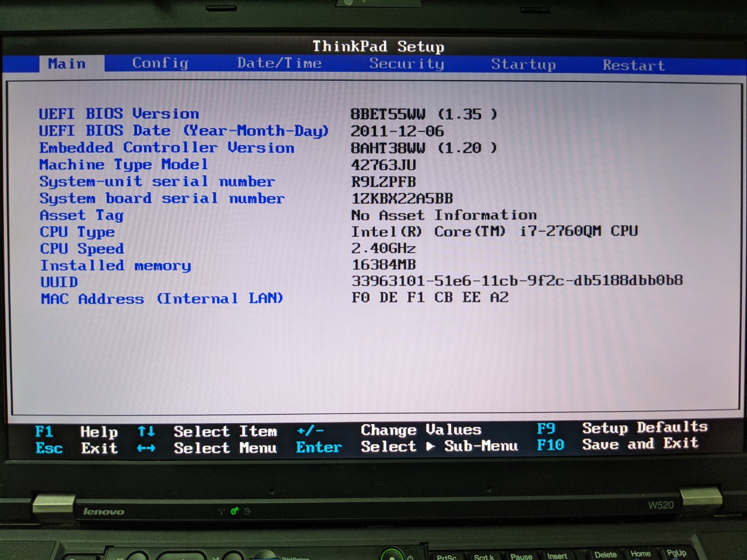This screenshot has height=560, width=747.
Task: Click Embedded Controller Version label
Action: (167, 147)
